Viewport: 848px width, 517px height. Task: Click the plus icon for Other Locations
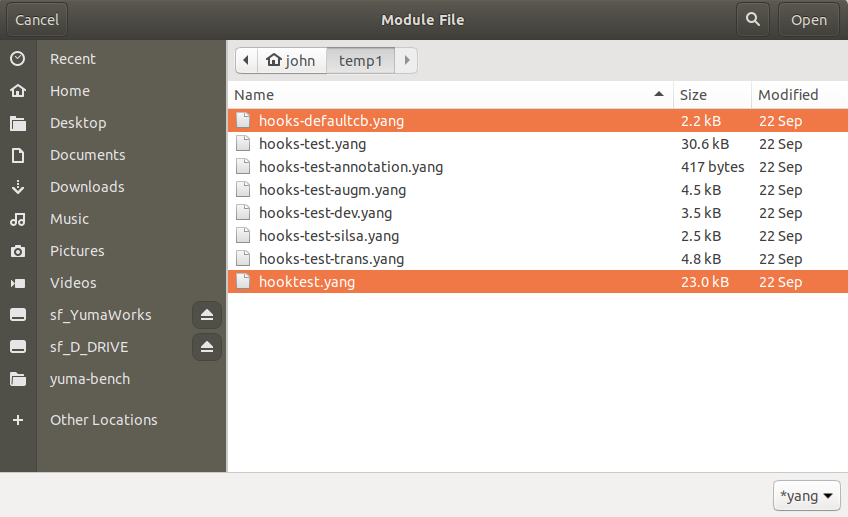18,420
